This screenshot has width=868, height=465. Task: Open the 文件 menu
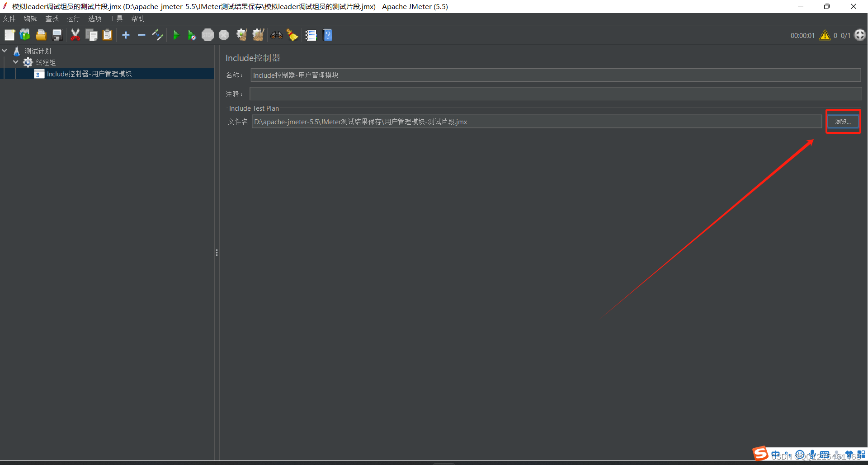tap(9, 19)
